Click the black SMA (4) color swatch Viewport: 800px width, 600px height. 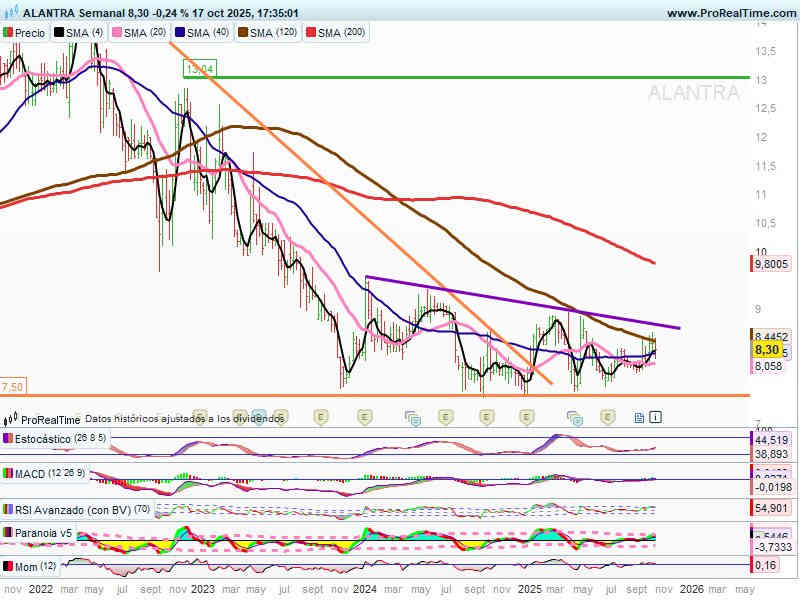59,33
